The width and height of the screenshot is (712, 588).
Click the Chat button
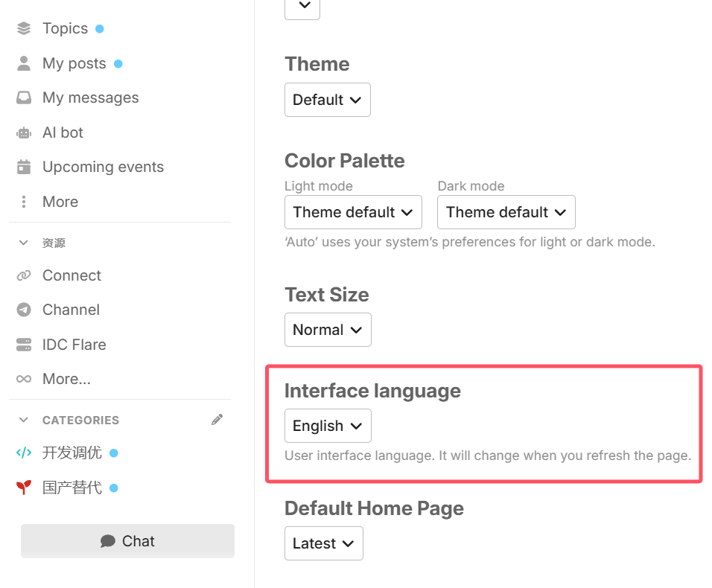127,541
